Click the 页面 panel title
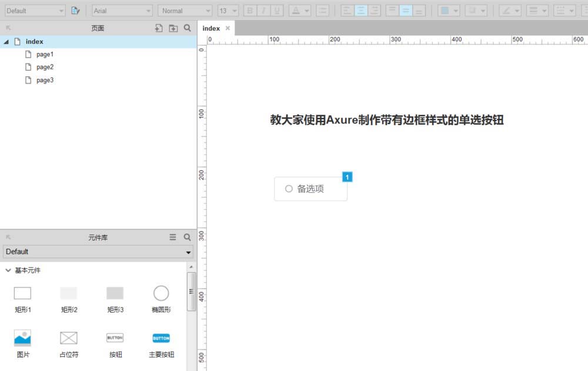This screenshot has height=371, width=588. [x=98, y=28]
